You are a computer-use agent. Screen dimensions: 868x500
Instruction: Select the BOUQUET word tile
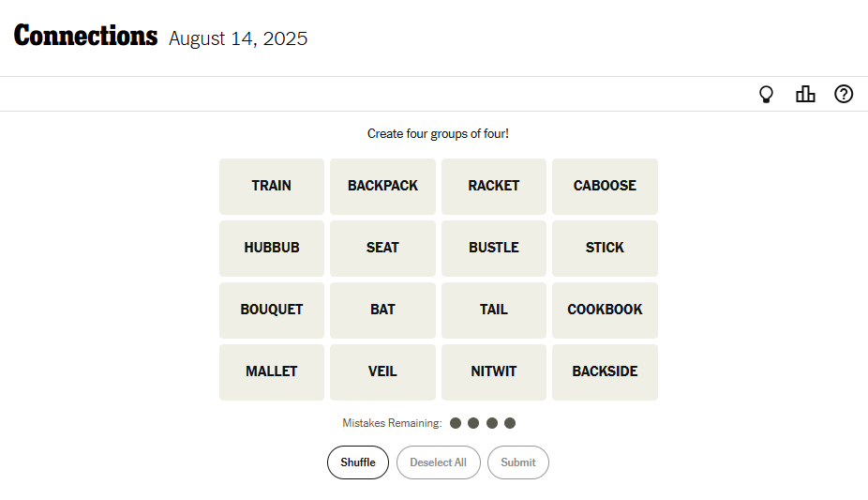(272, 310)
